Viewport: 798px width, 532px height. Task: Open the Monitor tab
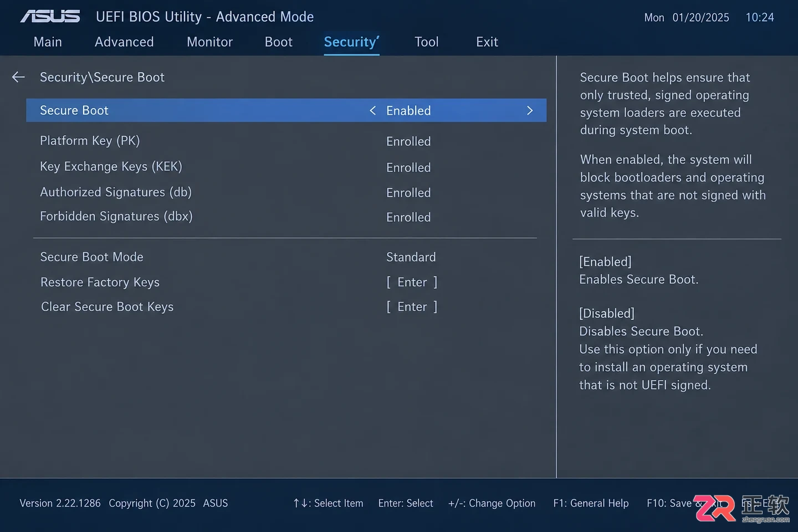click(x=209, y=42)
